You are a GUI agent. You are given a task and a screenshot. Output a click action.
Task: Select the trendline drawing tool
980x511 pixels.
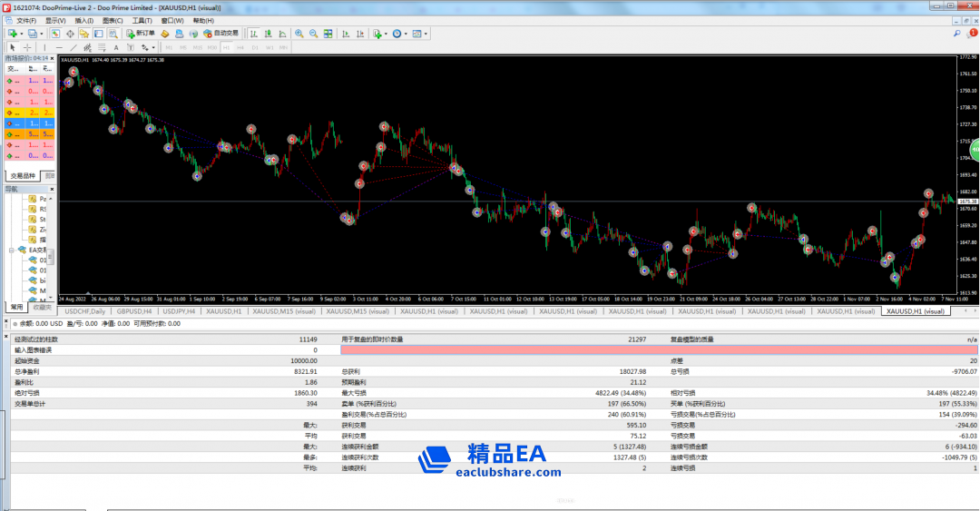tap(73, 47)
